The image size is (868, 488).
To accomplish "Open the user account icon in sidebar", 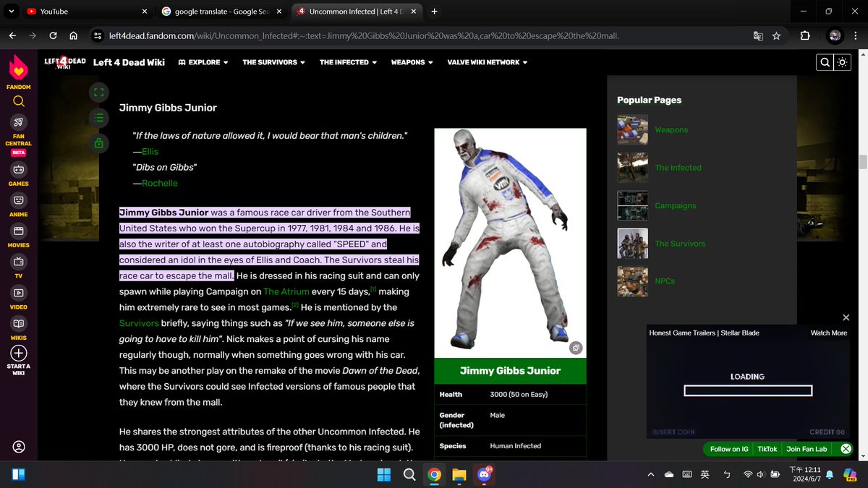I will point(19,446).
